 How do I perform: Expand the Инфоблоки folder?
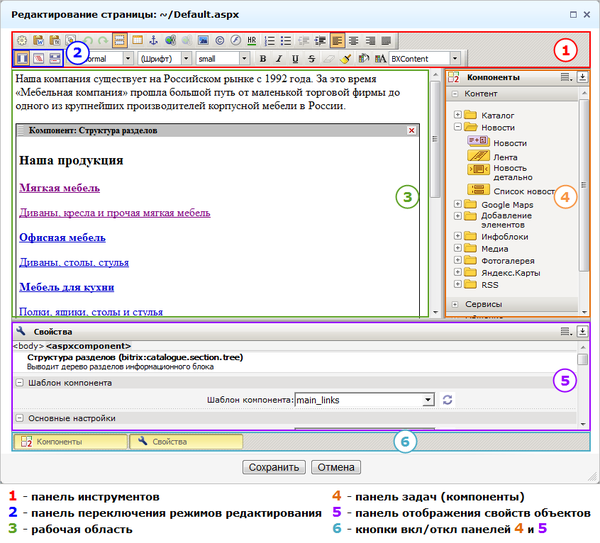click(x=457, y=236)
